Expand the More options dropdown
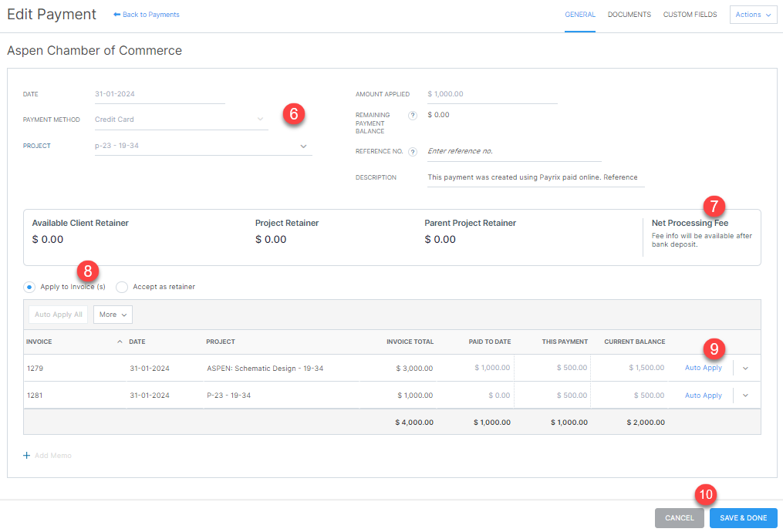 113,315
